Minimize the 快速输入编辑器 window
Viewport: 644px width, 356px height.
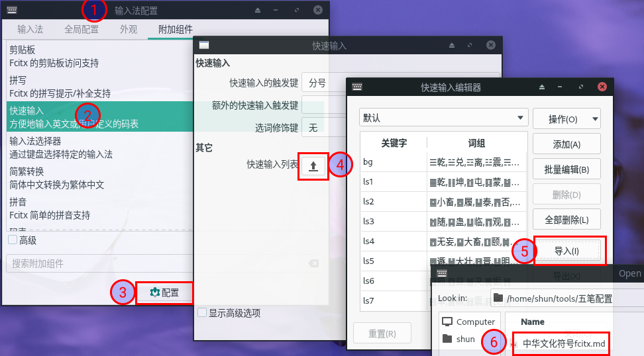tap(560, 87)
